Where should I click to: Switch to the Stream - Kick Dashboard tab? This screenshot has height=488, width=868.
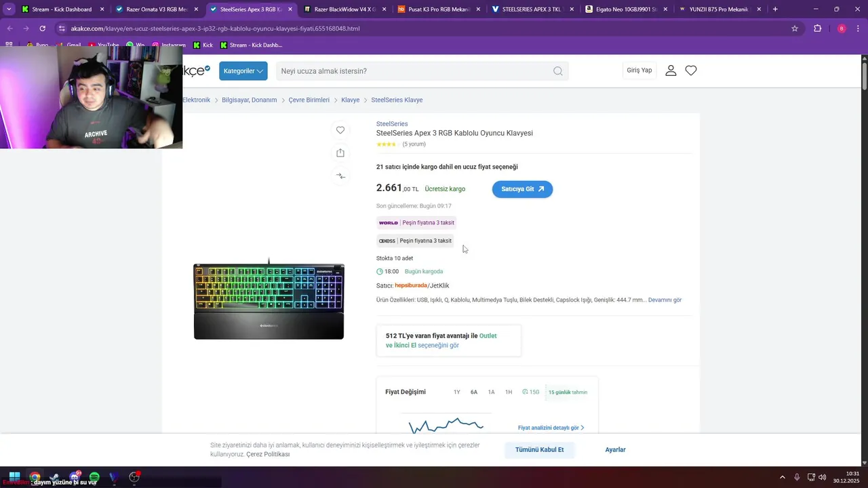pyautogui.click(x=63, y=9)
